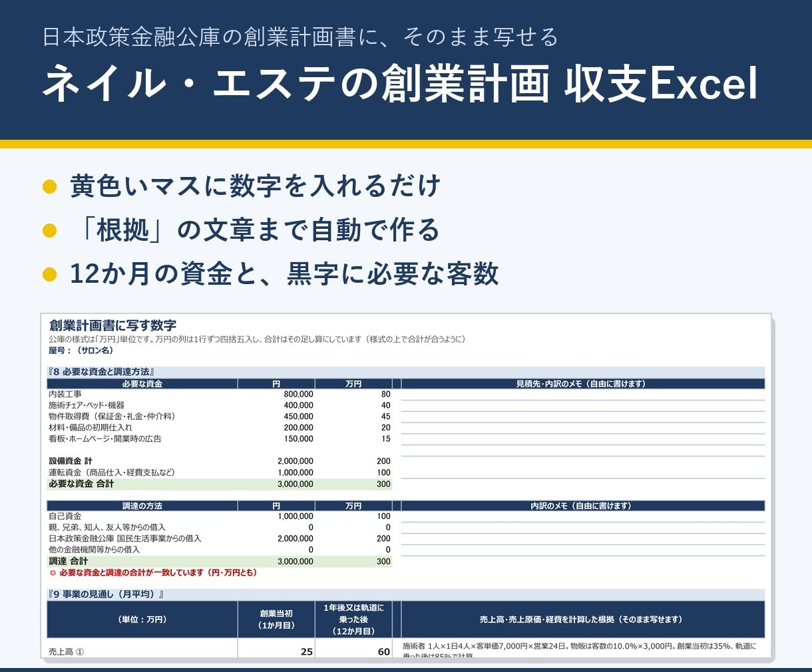The image size is (812, 672).
Task: Click the bullet text 12か月の資金と、黒字に必要な客数
Action: pyautogui.click(x=284, y=273)
